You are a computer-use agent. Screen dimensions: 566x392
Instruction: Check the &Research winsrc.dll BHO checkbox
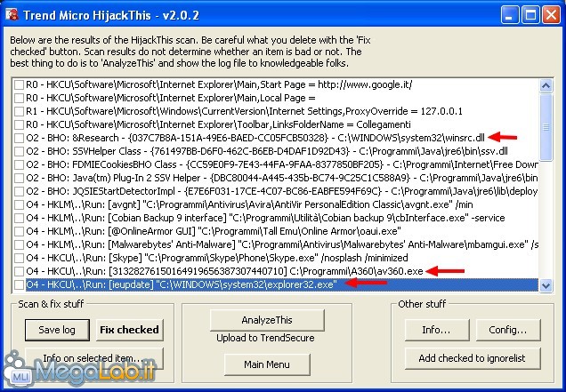tap(19, 138)
